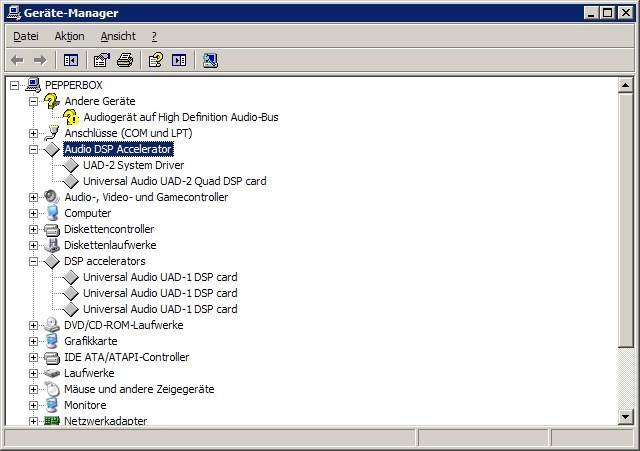Click the UAD-2 Quad DSP card icon

coord(71,181)
